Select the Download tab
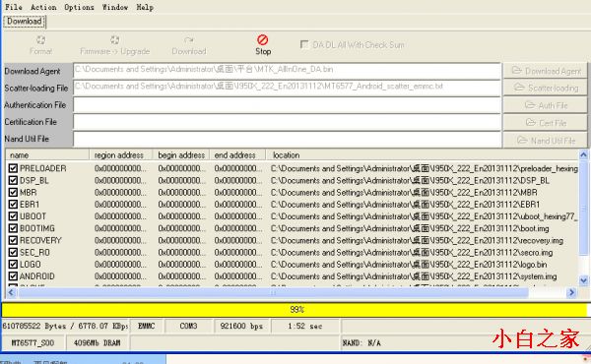Image resolution: width=591 pixels, height=364 pixels. click(25, 21)
